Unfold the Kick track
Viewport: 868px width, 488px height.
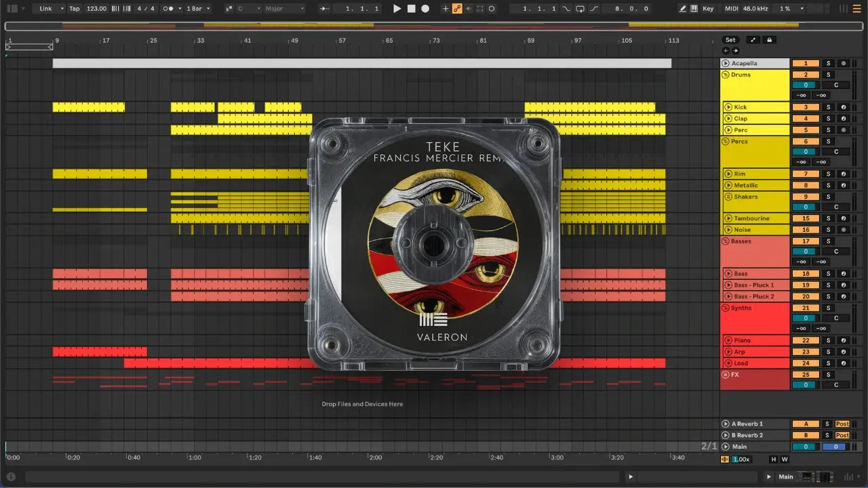coord(728,107)
